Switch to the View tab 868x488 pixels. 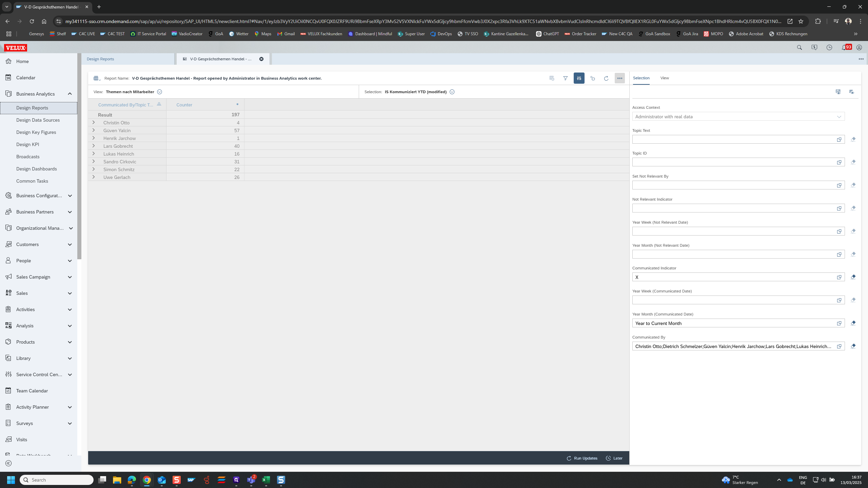(x=664, y=78)
